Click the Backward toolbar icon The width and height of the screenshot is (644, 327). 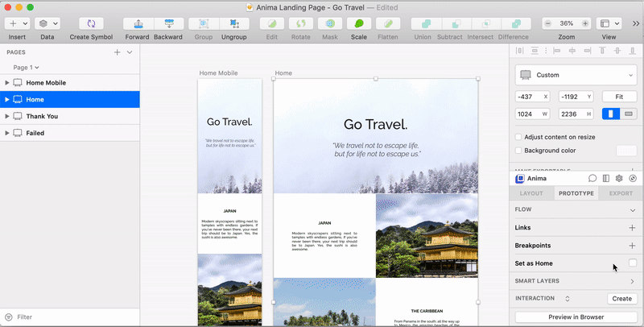(x=168, y=24)
